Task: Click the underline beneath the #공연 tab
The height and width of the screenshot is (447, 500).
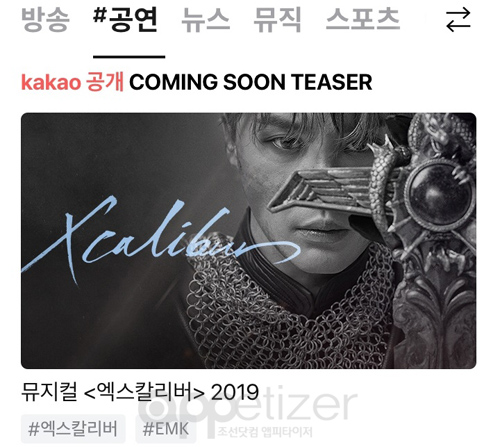Action: 129,57
